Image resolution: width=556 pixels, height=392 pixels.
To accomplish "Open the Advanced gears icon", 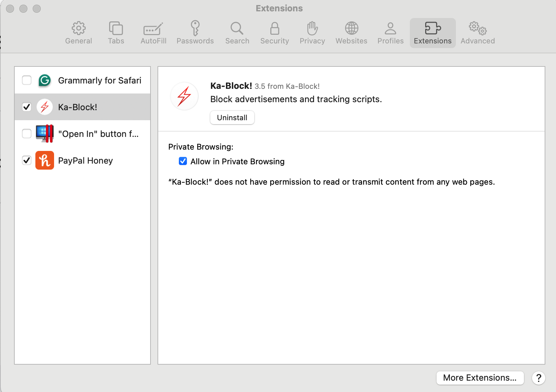I will pyautogui.click(x=478, y=28).
